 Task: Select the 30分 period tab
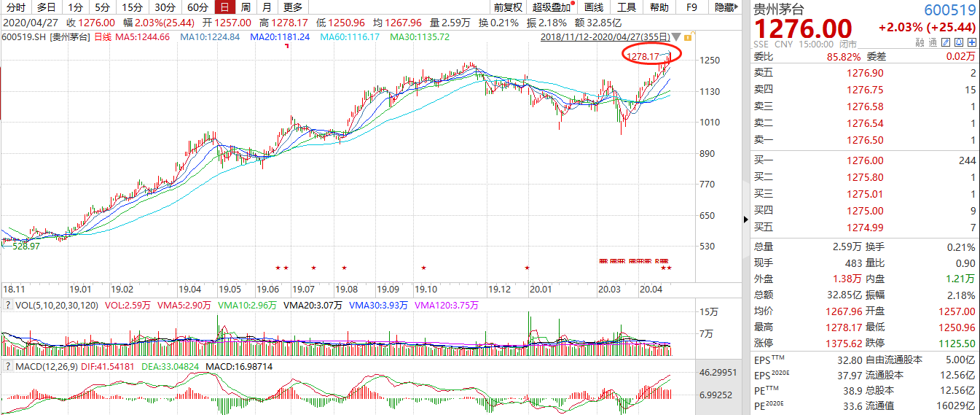(x=165, y=7)
